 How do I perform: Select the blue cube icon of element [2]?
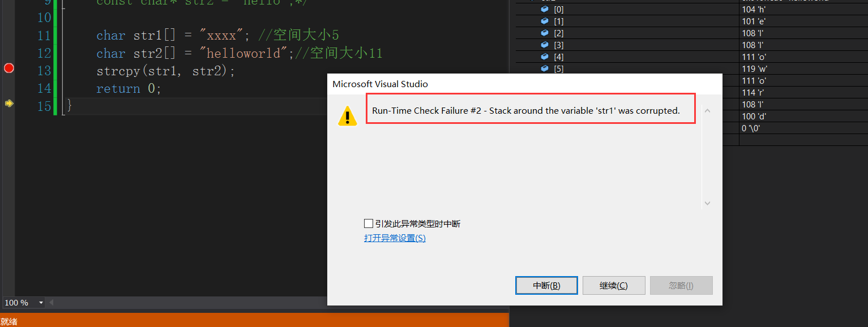pyautogui.click(x=545, y=33)
